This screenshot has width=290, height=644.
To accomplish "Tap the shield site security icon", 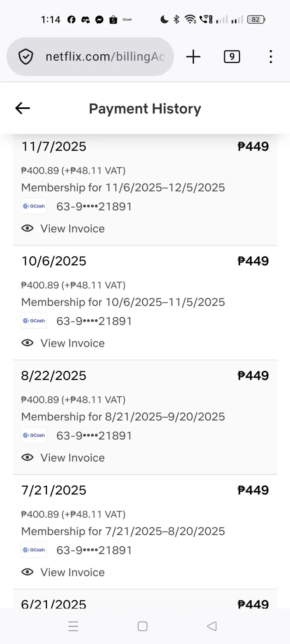I will [x=26, y=56].
